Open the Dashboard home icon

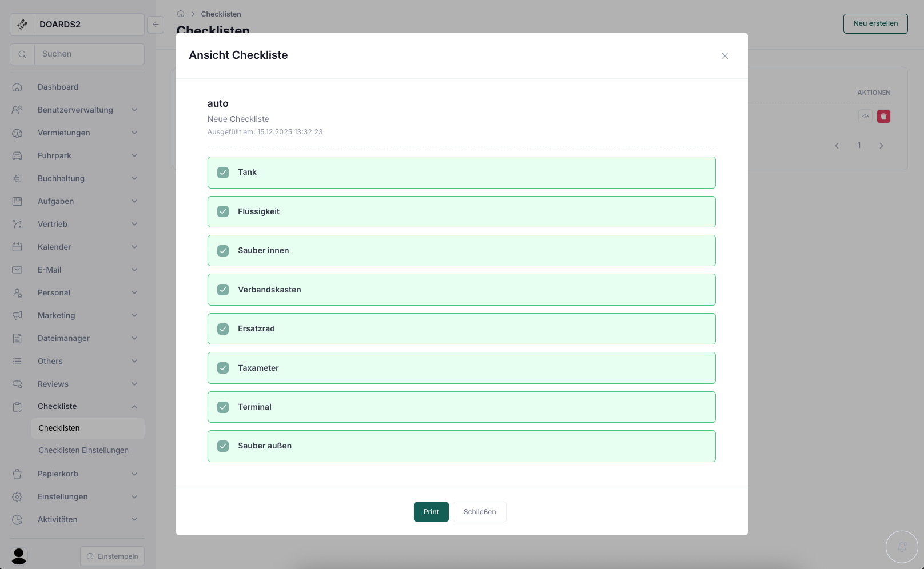click(x=17, y=87)
